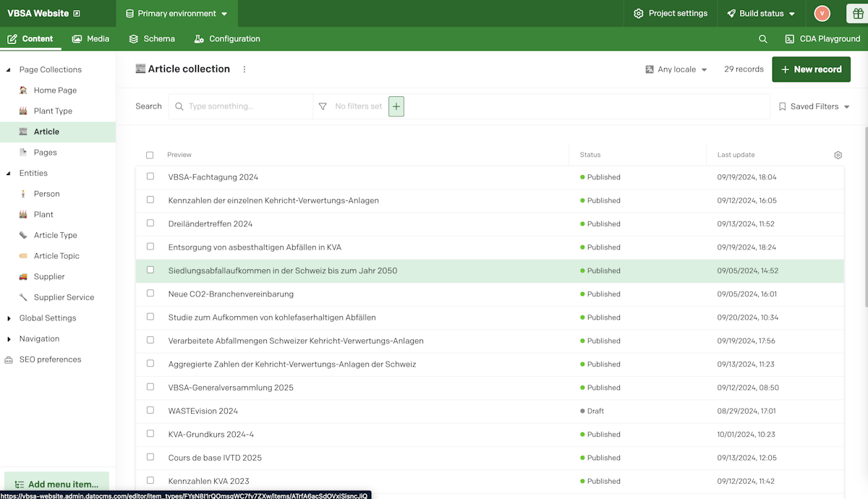Click the Supplier truck icon
The width and height of the screenshot is (868, 499).
pos(23,277)
